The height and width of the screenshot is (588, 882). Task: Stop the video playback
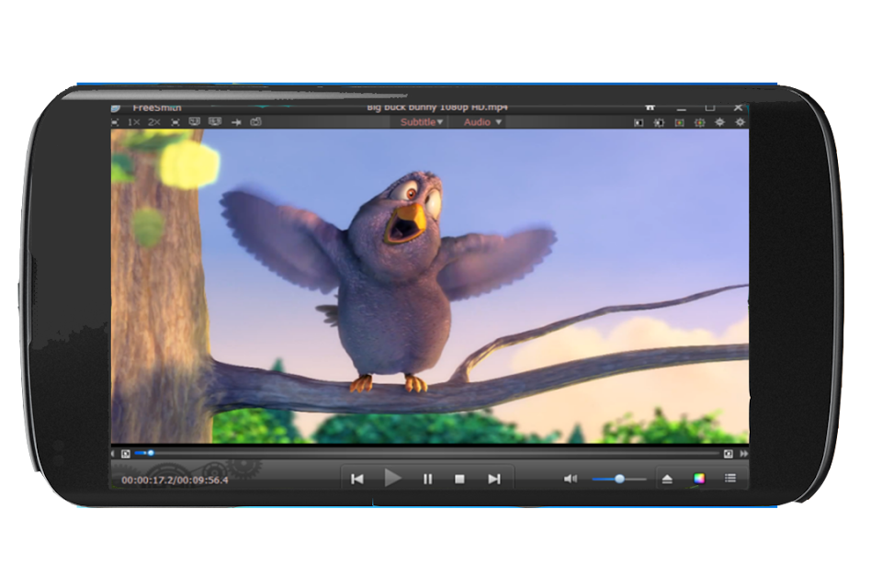pos(459,479)
